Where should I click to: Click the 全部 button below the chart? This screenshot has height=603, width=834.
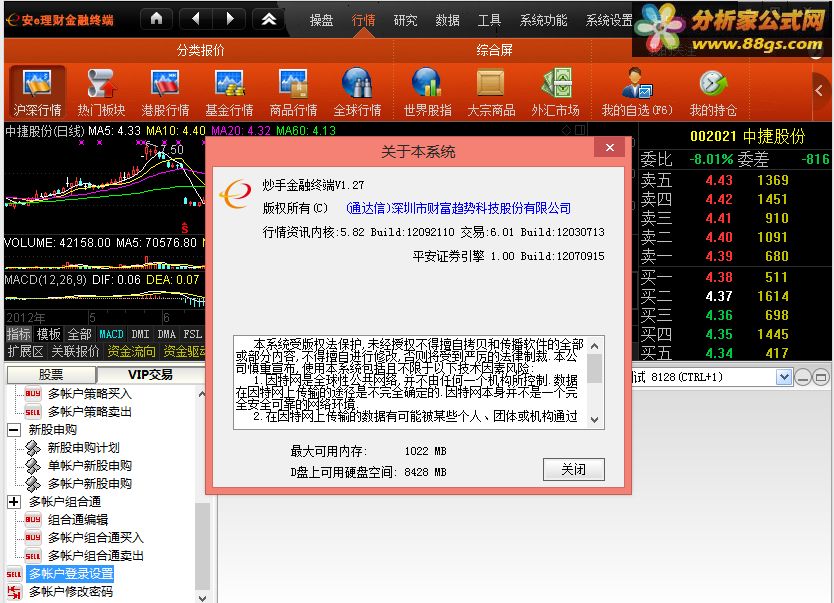pos(80,334)
